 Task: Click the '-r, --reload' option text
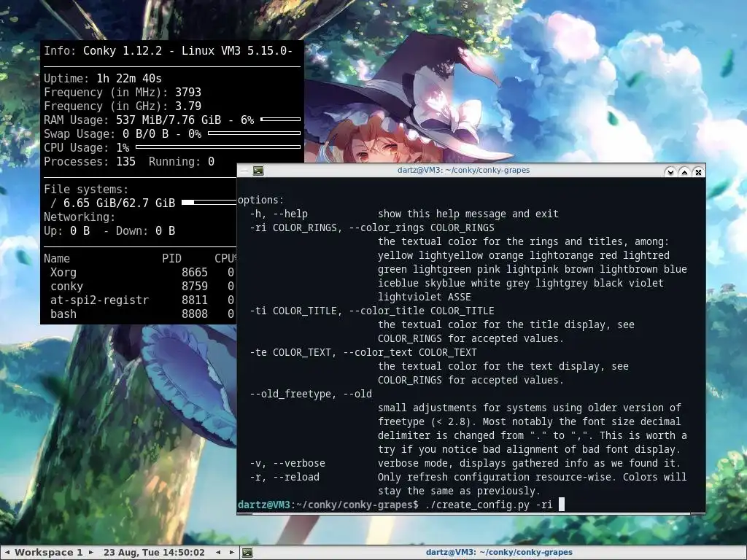point(285,477)
